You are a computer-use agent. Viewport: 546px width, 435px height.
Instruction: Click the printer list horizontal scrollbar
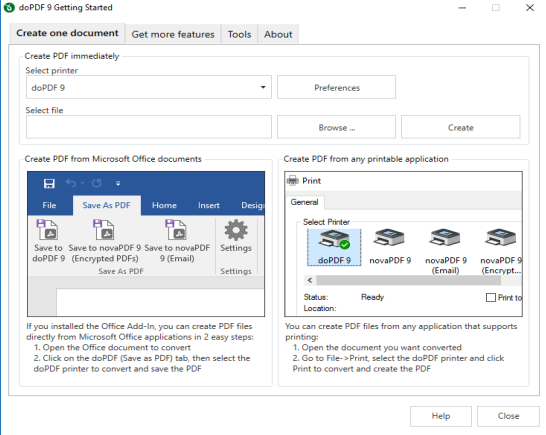point(408,280)
